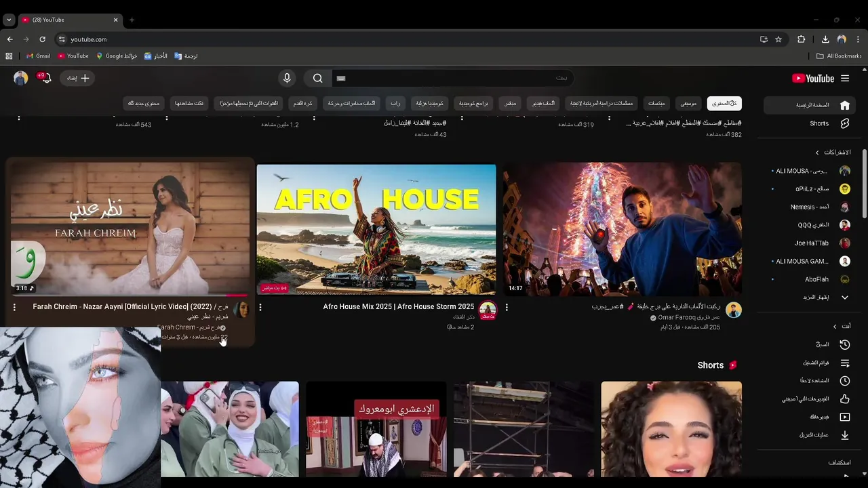Open the account avatar menu
The width and height of the screenshot is (868, 488).
tap(21, 78)
